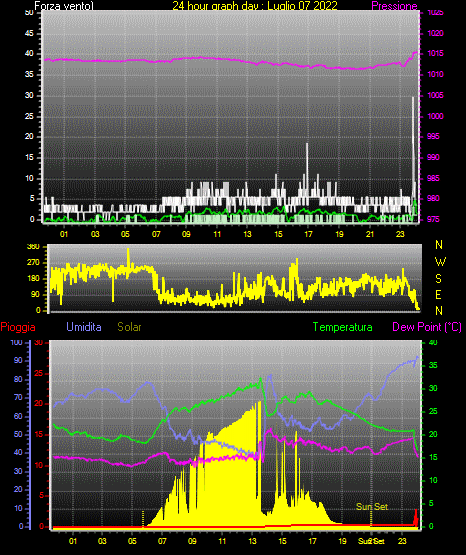The height and width of the screenshot is (555, 466).
Task: Click the 24 hour graph day title
Action: click(255, 6)
